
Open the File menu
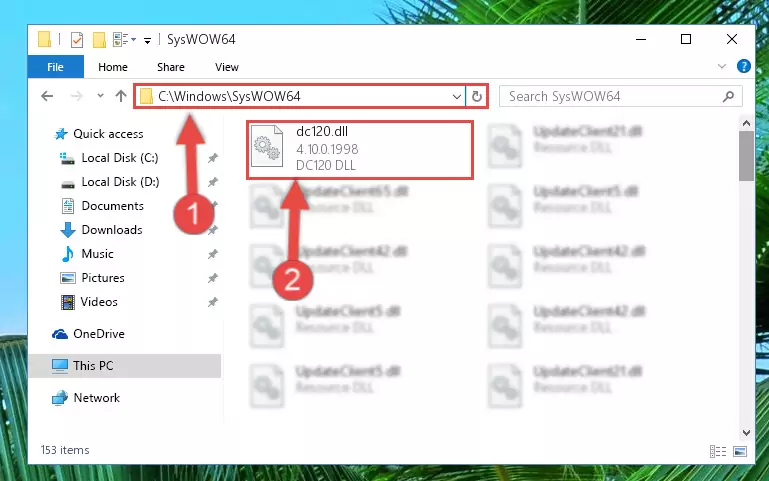point(55,67)
